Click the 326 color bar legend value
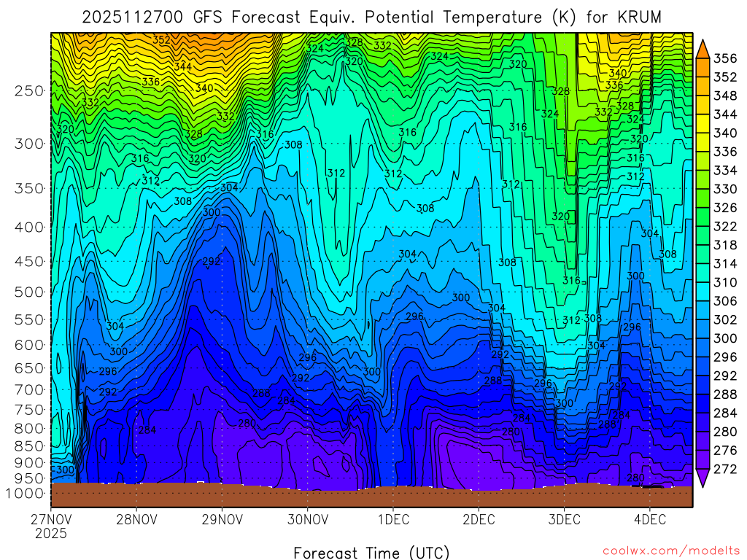This screenshot has width=747, height=560. (x=725, y=208)
